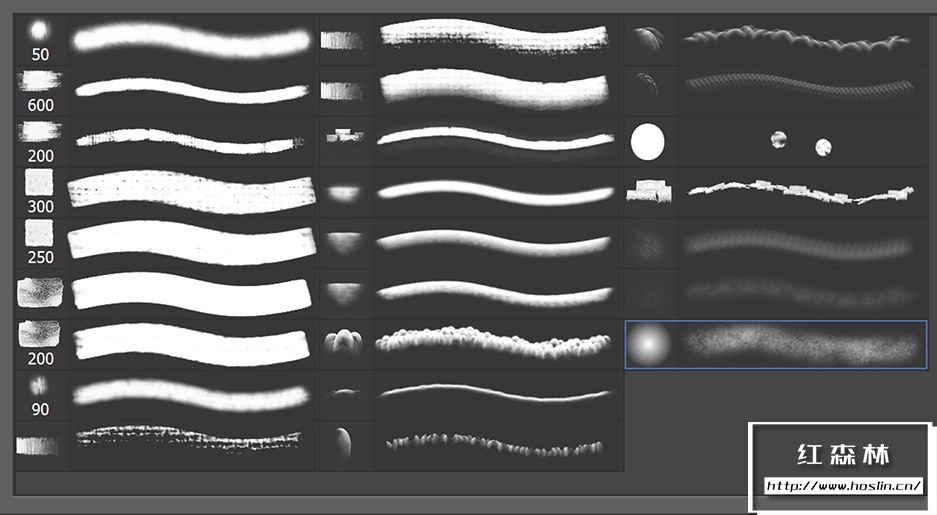Select the unlabeled rough-square brush below 250
Viewport: 937px width, 515px height.
166,294
